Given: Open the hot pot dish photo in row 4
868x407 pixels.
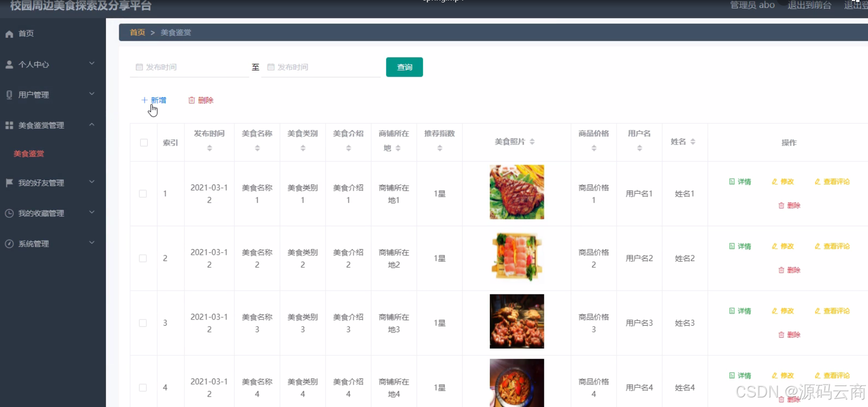Looking at the screenshot, I should pos(517,383).
